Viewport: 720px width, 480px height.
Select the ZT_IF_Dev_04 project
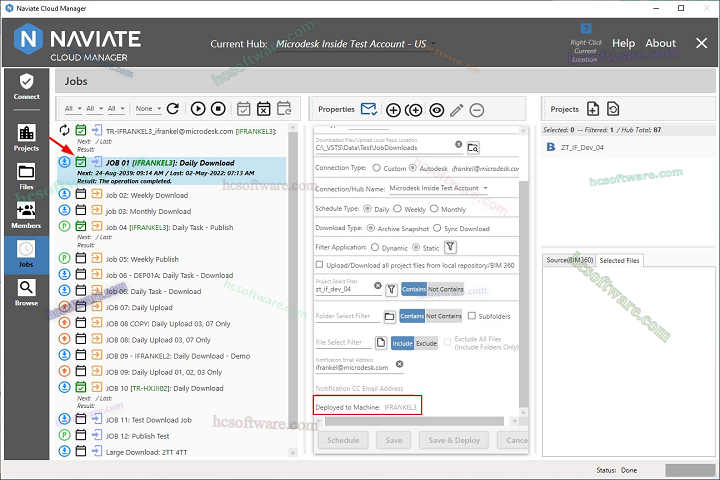coord(582,147)
